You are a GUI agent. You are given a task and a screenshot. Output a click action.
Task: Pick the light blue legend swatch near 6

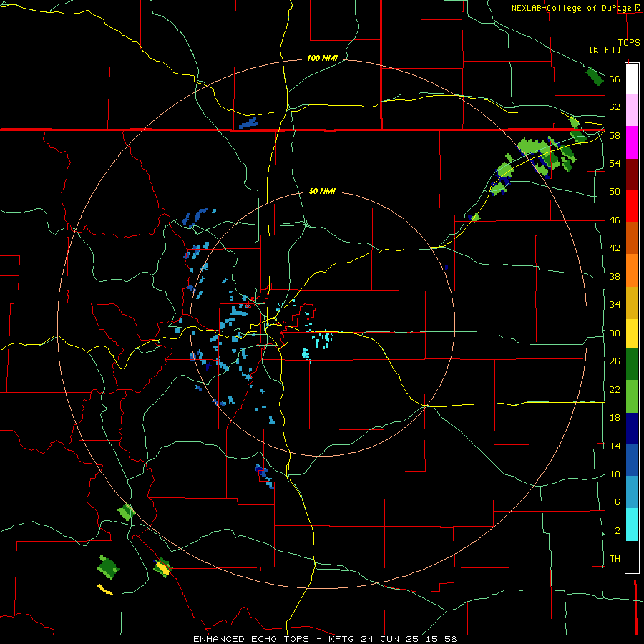pyautogui.click(x=632, y=492)
